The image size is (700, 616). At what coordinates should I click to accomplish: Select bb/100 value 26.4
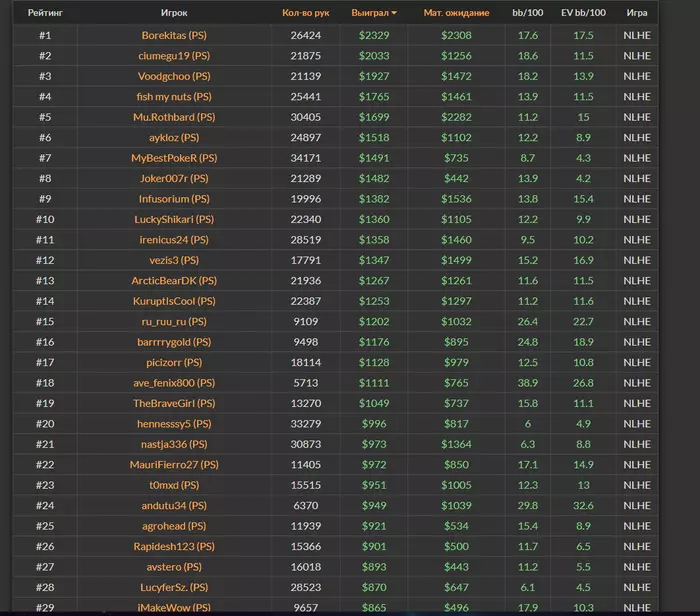tap(528, 322)
